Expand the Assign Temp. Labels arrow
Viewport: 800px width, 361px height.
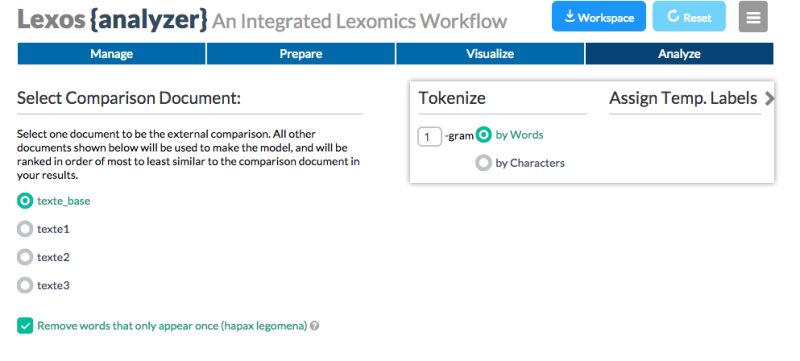click(x=769, y=99)
